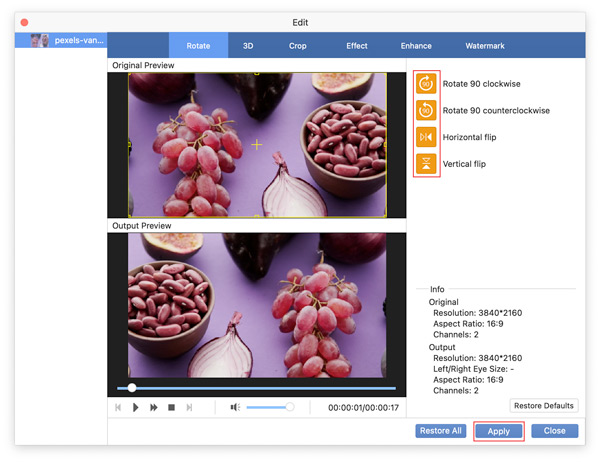The image size is (600, 462).
Task: Jump to the previous frame button
Action: tap(118, 408)
